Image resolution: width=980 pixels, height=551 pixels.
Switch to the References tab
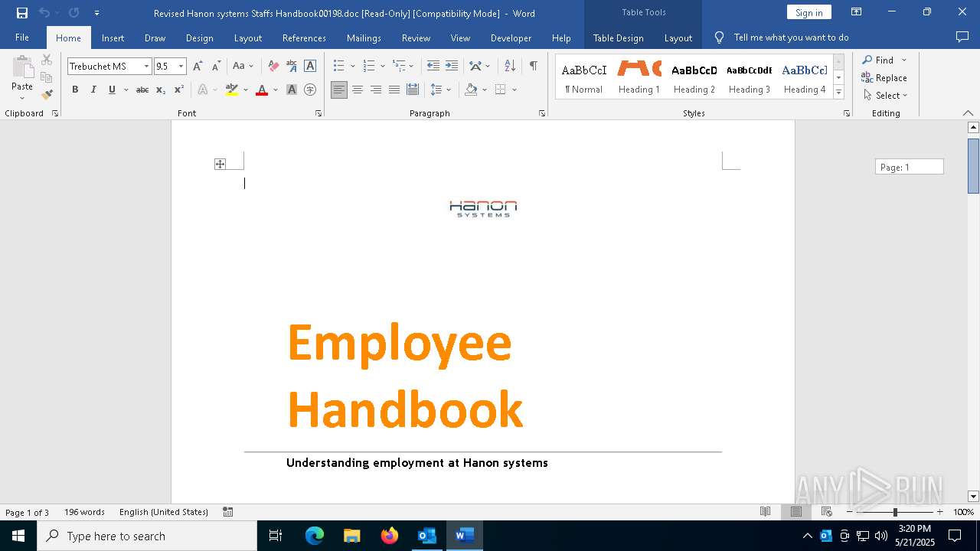[x=304, y=37]
